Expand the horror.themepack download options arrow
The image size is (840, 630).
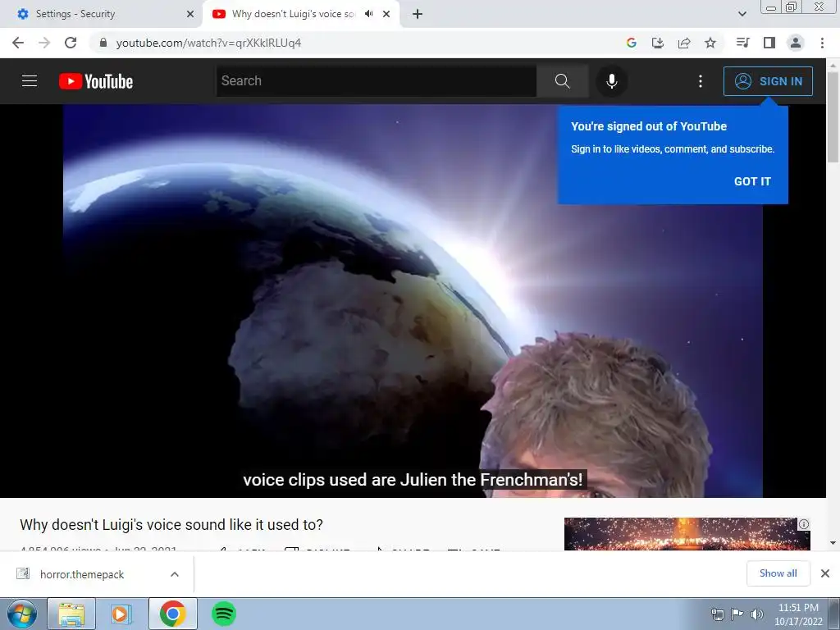(175, 574)
